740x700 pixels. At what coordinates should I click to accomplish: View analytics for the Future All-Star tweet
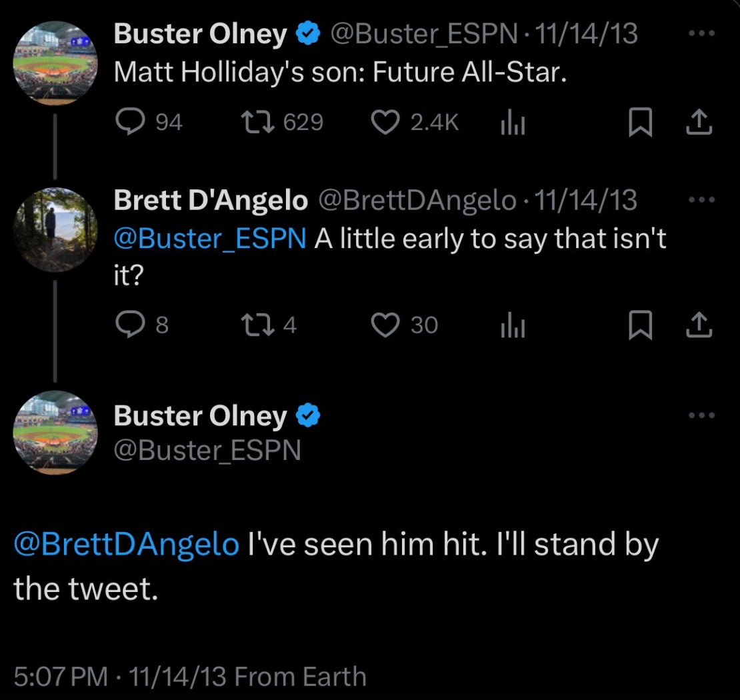point(513,123)
